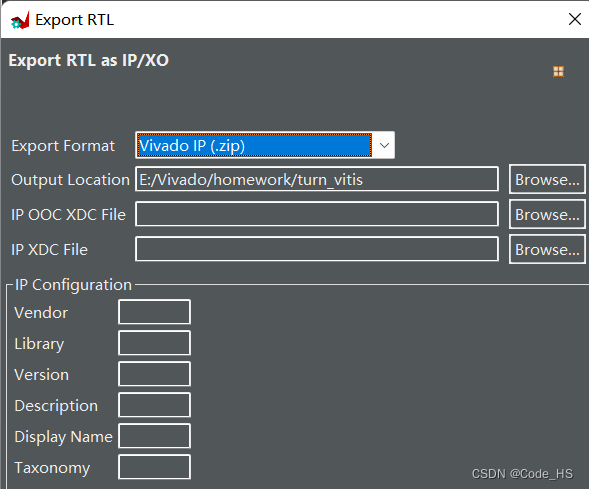Image resolution: width=589 pixels, height=490 pixels.
Task: Open the Export Format dropdown arrow
Action: tap(384, 145)
